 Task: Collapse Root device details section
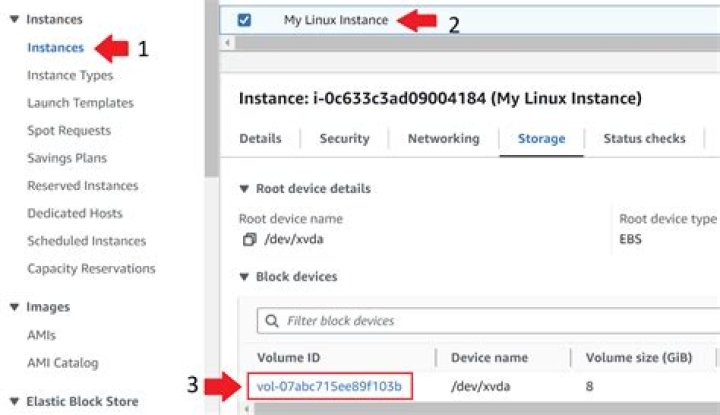244,189
